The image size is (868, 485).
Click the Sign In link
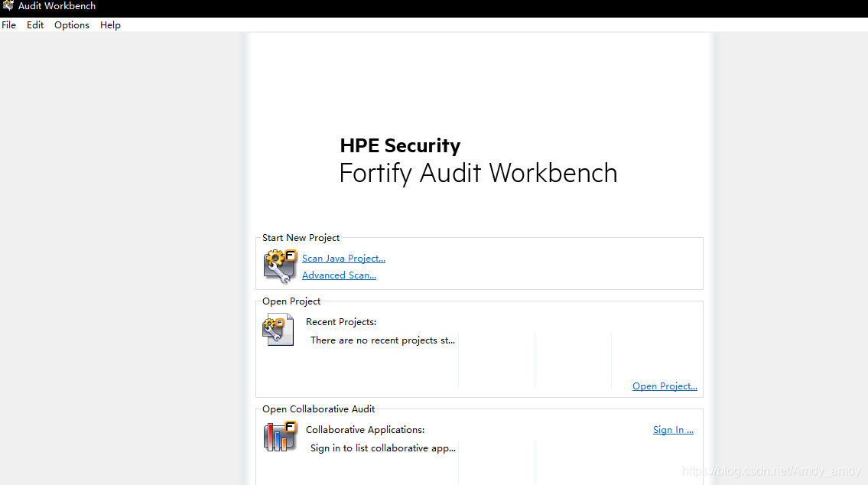(x=673, y=430)
